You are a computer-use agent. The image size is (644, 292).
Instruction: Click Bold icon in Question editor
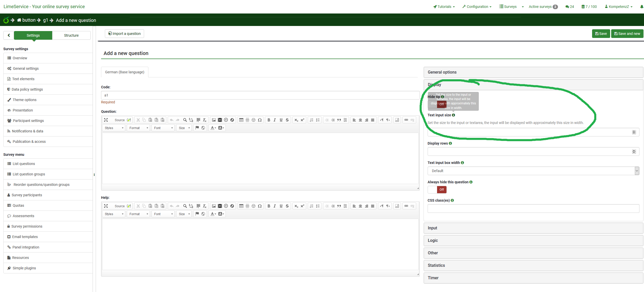269,120
